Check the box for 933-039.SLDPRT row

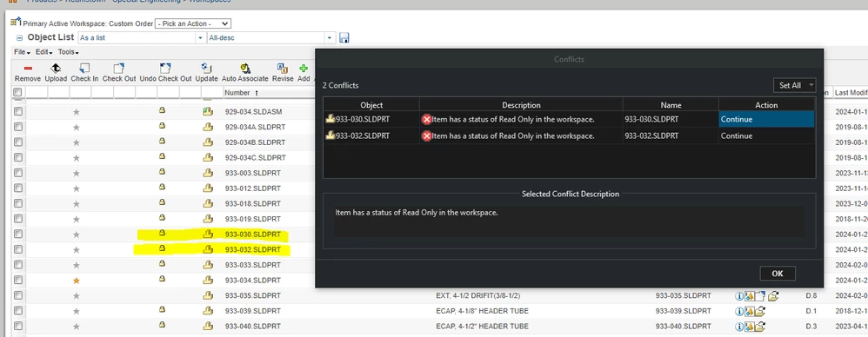[17, 311]
